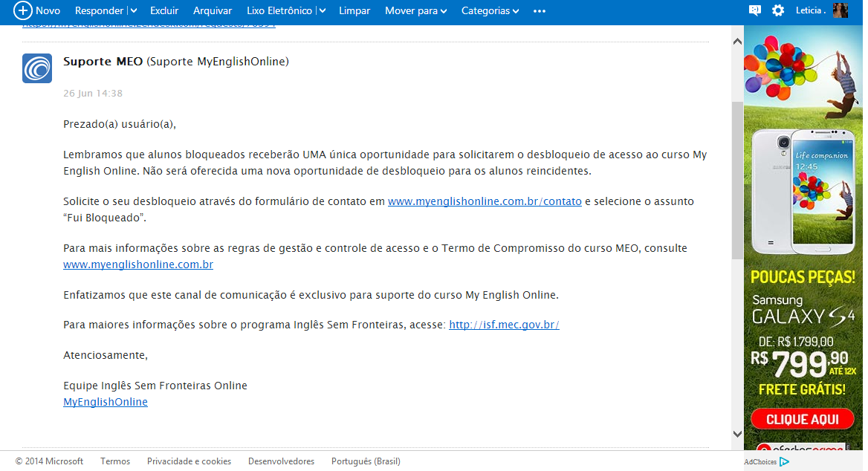This screenshot has height=471, width=868.
Task: Click the Novo plus circle icon
Action: (x=22, y=10)
